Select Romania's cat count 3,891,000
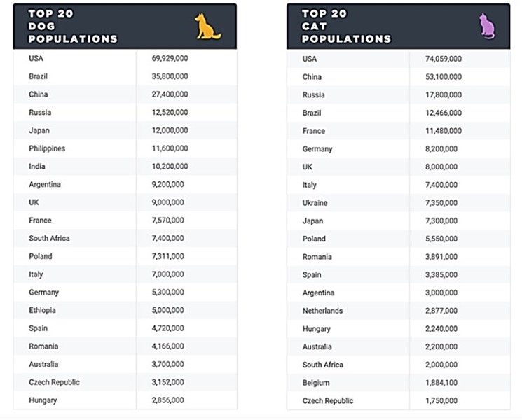Viewport: 522px width, 420px height. [441, 257]
